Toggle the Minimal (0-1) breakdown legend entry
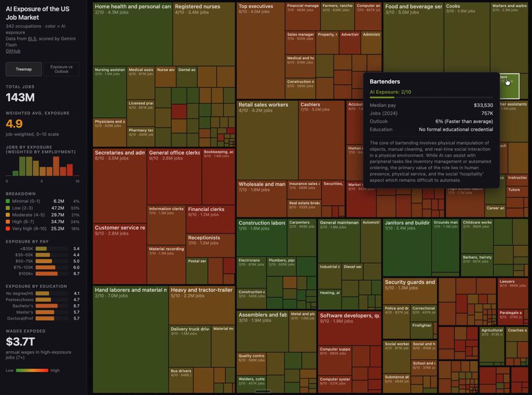The image size is (532, 395). coord(25,201)
